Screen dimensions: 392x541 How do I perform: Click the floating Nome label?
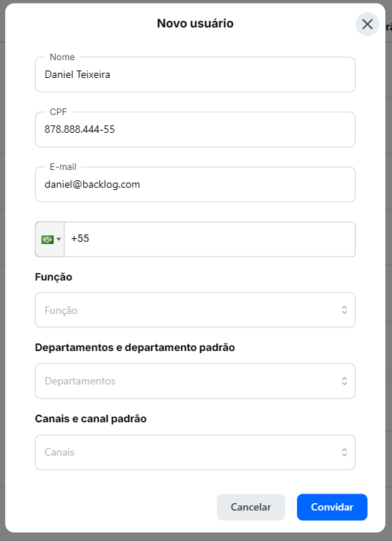tap(62, 57)
